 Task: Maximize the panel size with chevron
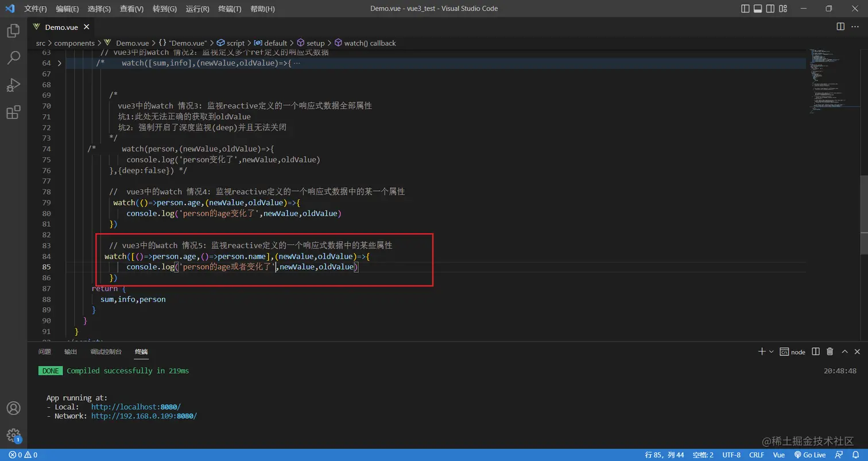[844, 351]
